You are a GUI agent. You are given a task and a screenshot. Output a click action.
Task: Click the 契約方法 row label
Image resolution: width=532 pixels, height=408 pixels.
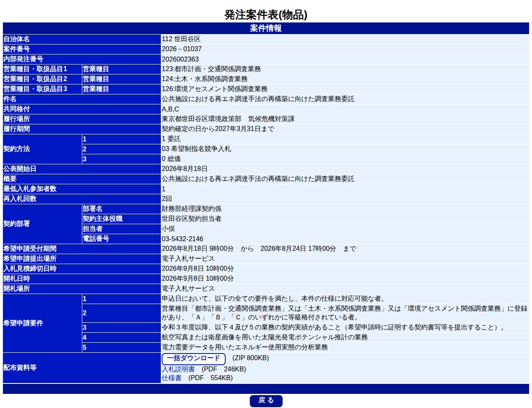click(x=17, y=149)
